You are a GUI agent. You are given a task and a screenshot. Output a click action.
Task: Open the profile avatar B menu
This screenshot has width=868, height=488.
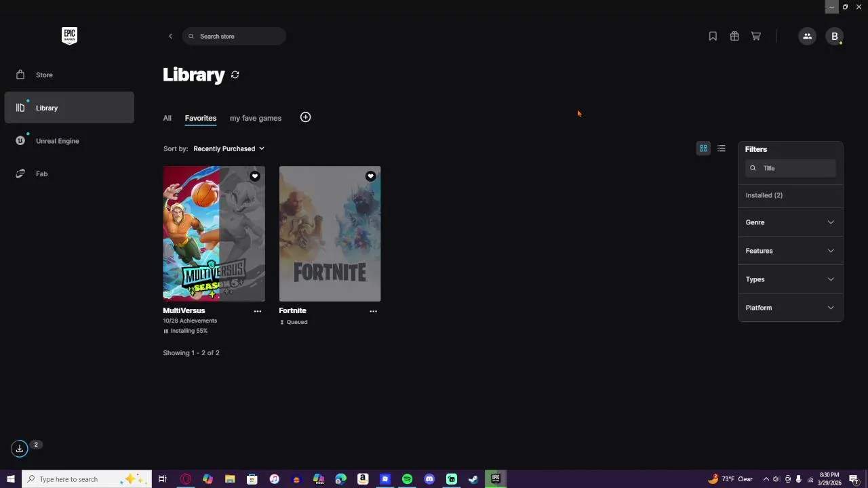click(835, 36)
